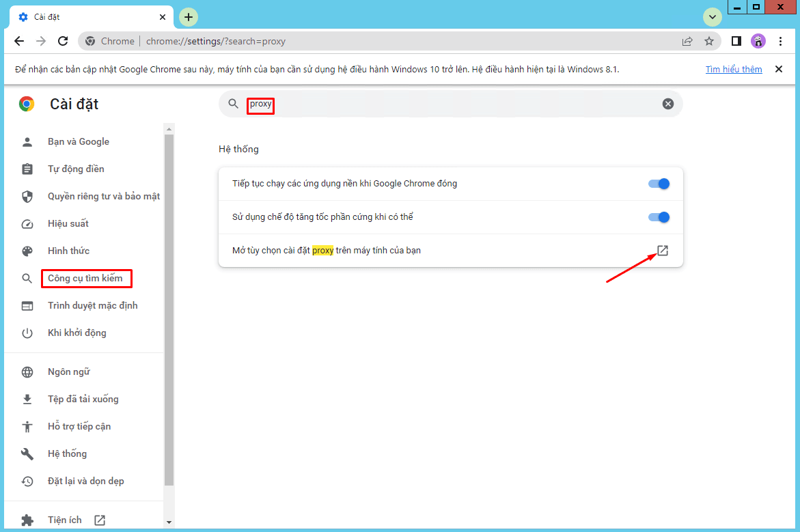Go back with the browser back arrow
800x532 pixels.
19,41
